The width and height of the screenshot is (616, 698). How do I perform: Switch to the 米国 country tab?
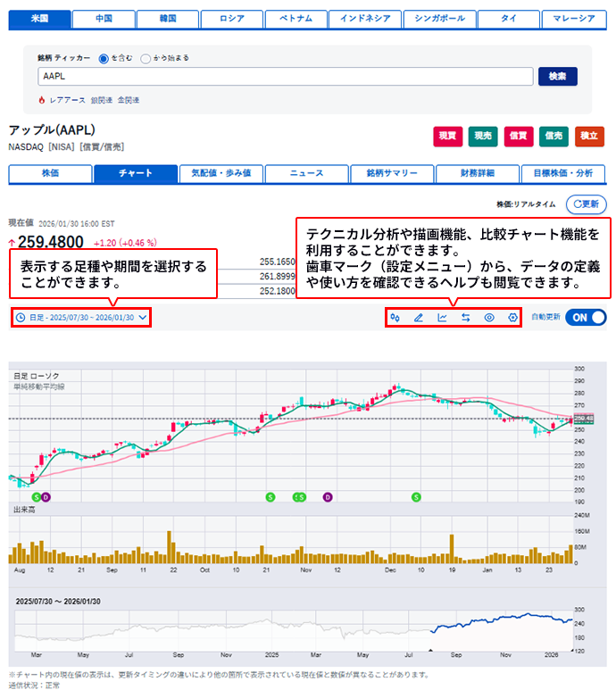click(x=39, y=19)
